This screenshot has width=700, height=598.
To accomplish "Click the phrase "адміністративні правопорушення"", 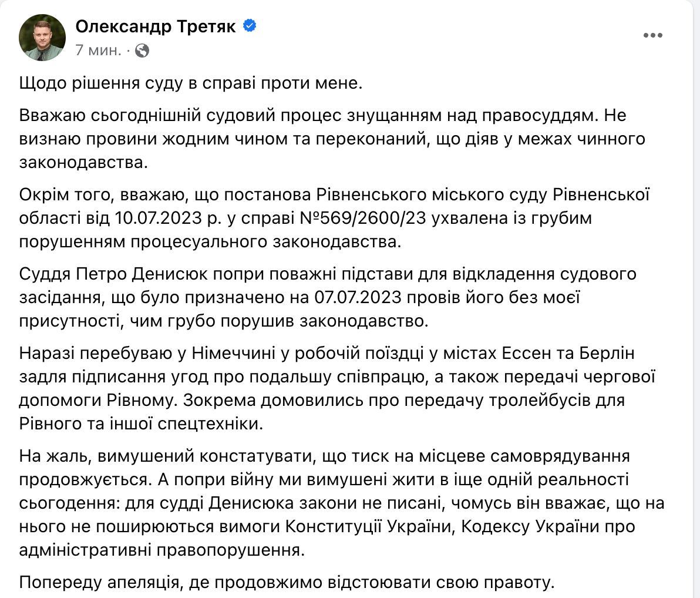I will 163,550.
